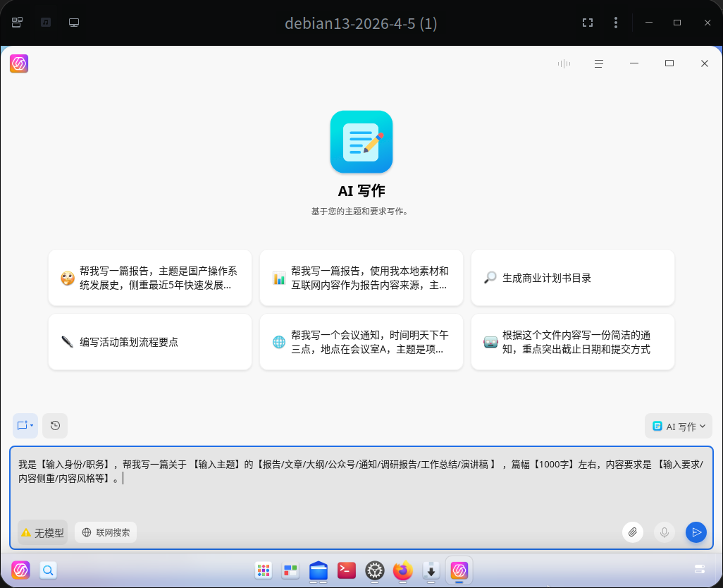Image resolution: width=723 pixels, height=588 pixels.
Task: Expand the new chat button dropdown arrow
Action: click(x=32, y=425)
